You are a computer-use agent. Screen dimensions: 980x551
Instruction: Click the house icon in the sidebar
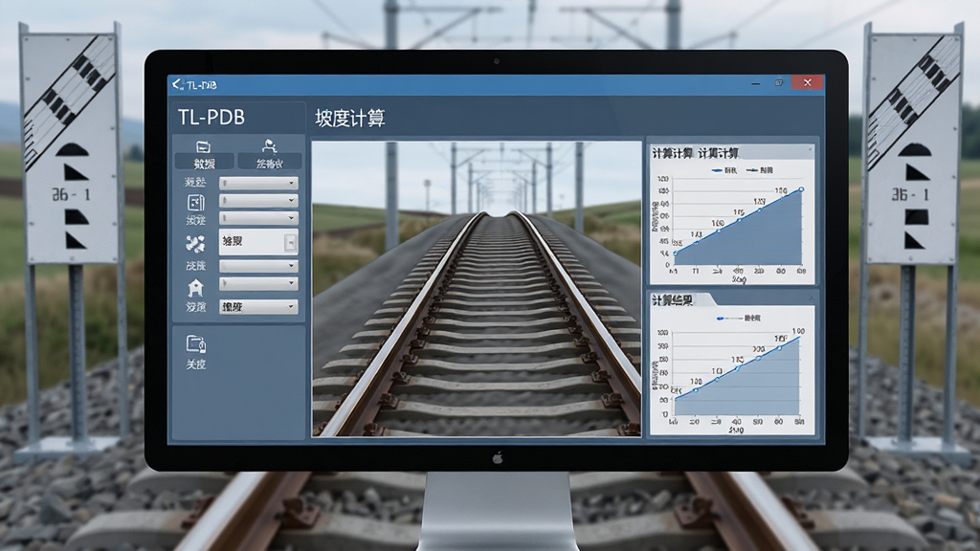[195, 287]
